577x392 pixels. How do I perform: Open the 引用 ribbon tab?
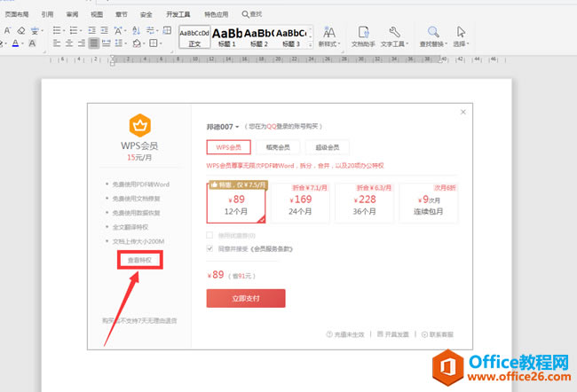pos(47,14)
